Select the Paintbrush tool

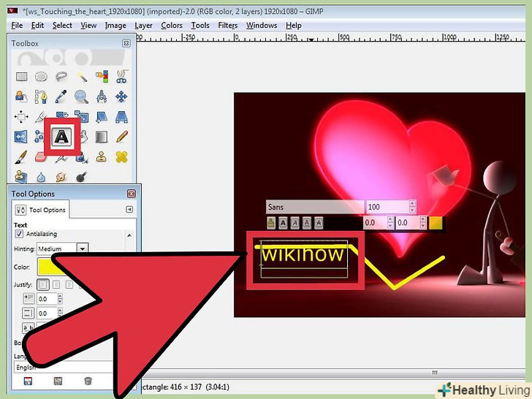pos(21,157)
